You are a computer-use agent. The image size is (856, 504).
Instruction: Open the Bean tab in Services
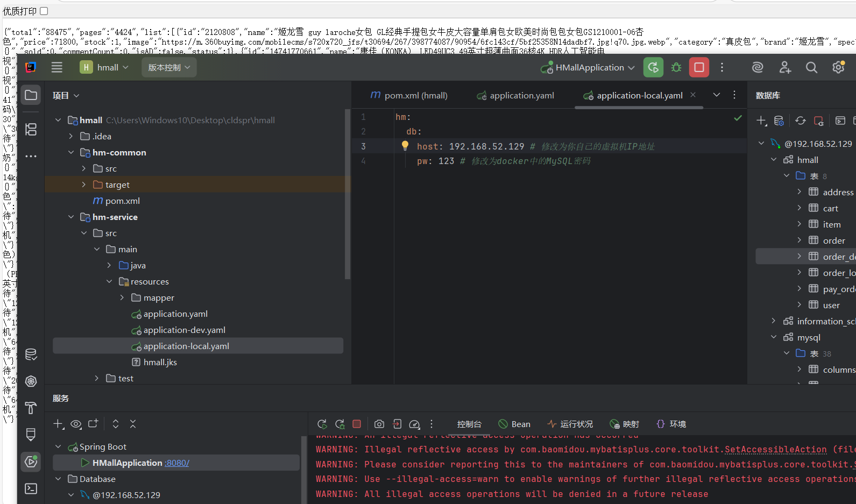(x=514, y=424)
